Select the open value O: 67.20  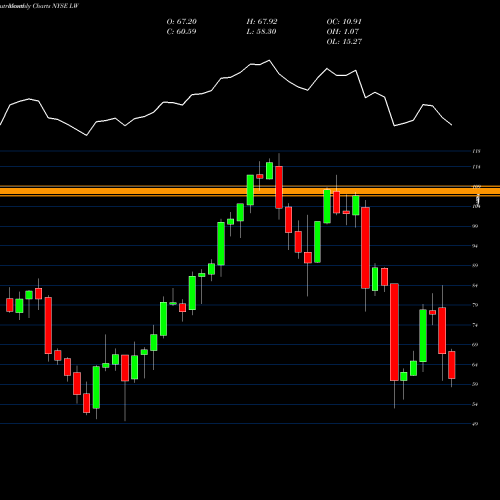tap(182, 22)
